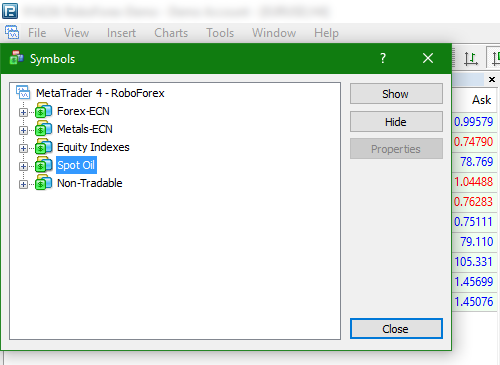The height and width of the screenshot is (365, 500).
Task: Click ask price 0.76283
Action: (473, 202)
